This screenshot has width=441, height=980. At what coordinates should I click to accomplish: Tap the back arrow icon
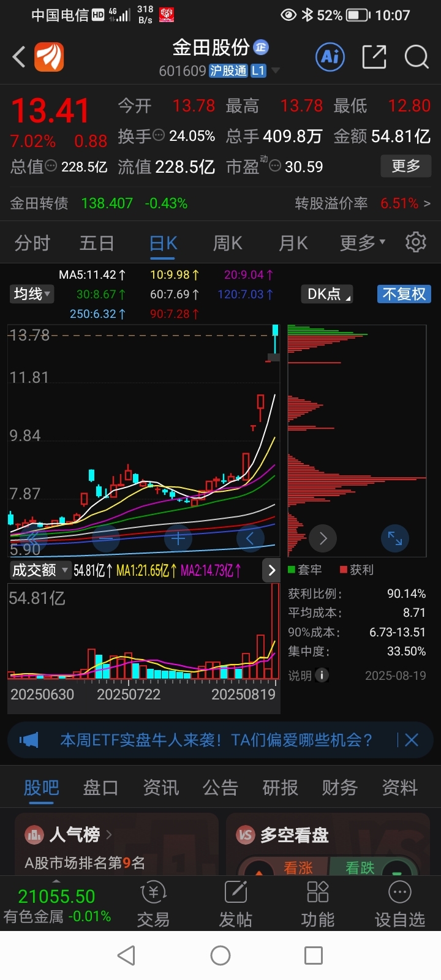[19, 57]
